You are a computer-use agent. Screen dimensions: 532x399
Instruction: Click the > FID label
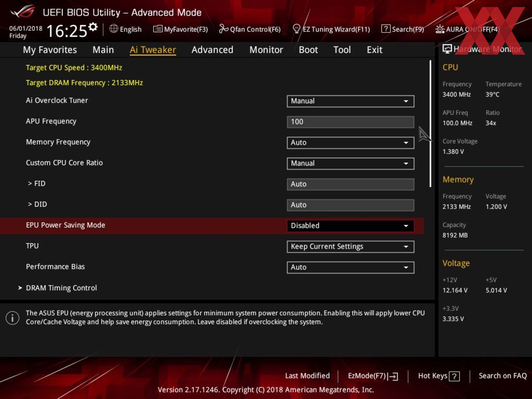pyautogui.click(x=36, y=183)
